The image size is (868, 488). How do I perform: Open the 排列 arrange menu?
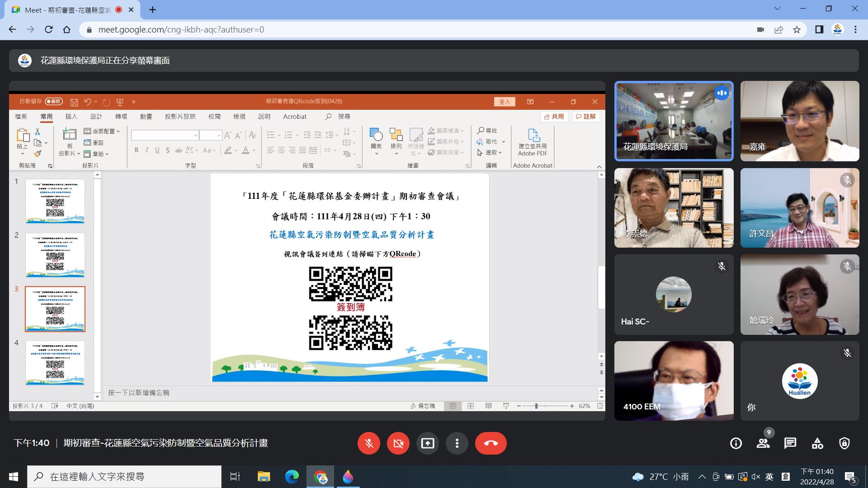click(396, 141)
